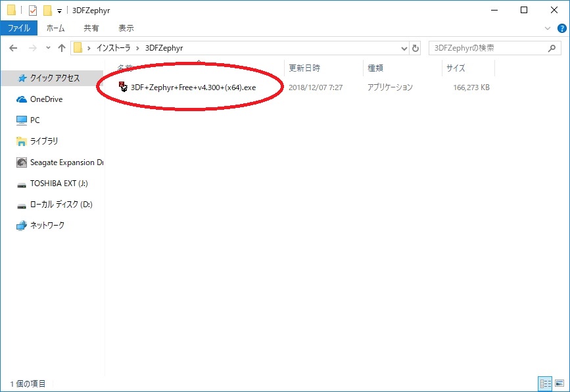Expand the ribbon with the chevron
570x392 pixels.
[x=548, y=28]
